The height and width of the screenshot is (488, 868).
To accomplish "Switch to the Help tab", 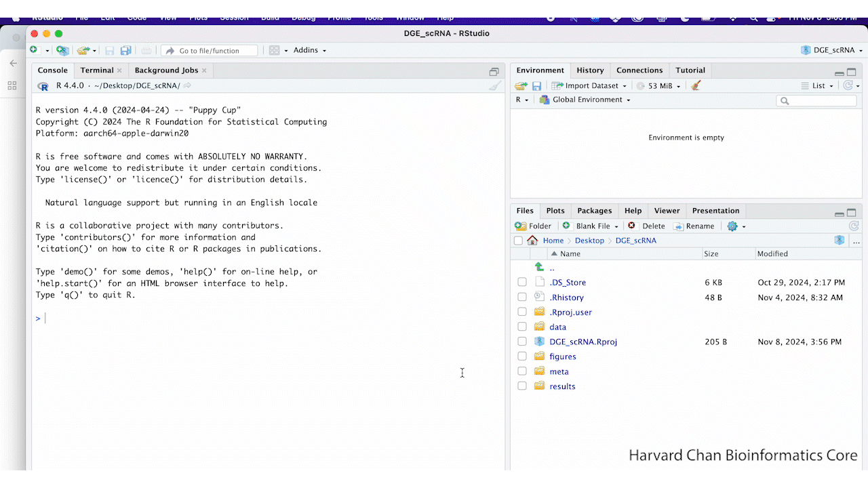I will point(633,211).
